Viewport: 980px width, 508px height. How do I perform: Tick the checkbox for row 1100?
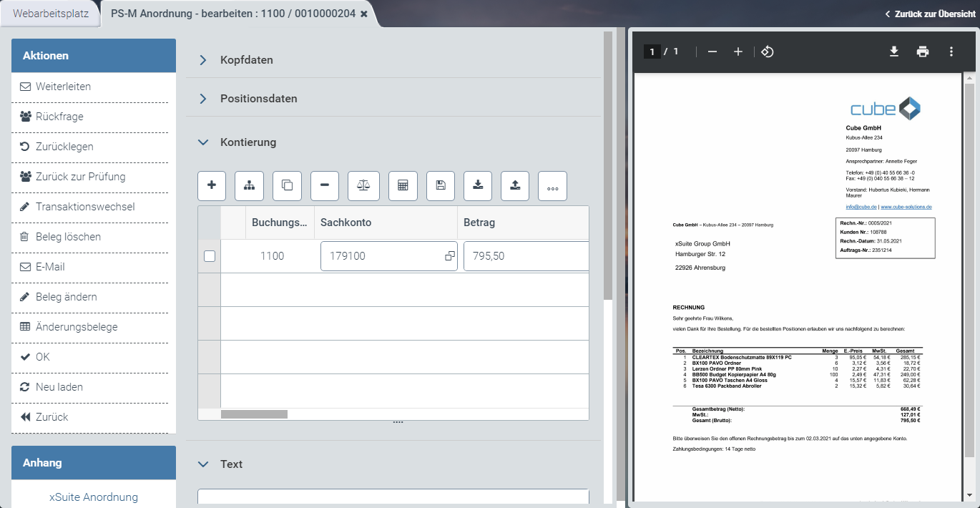(x=210, y=256)
